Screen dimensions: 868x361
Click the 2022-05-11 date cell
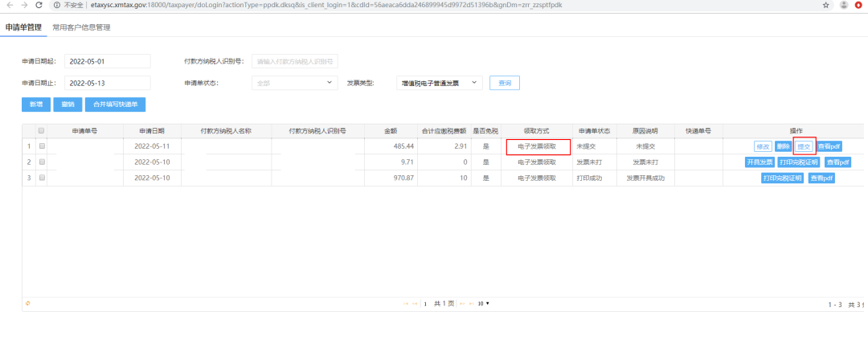pyautogui.click(x=152, y=146)
